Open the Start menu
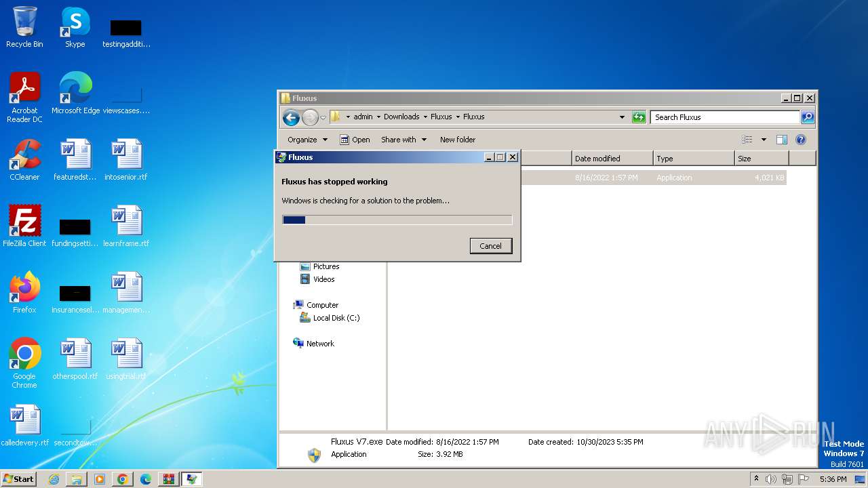Viewport: 868px width, 488px height. 19,479
